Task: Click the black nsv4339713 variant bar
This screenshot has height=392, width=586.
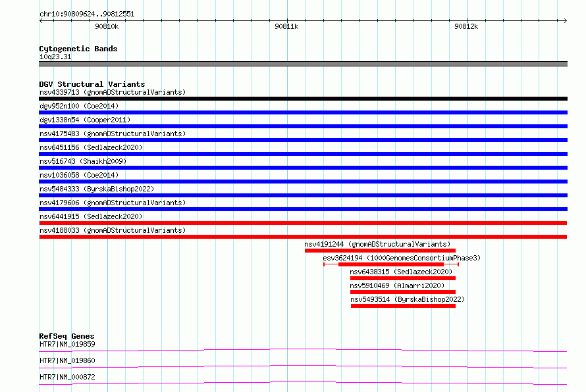Action: (303, 99)
